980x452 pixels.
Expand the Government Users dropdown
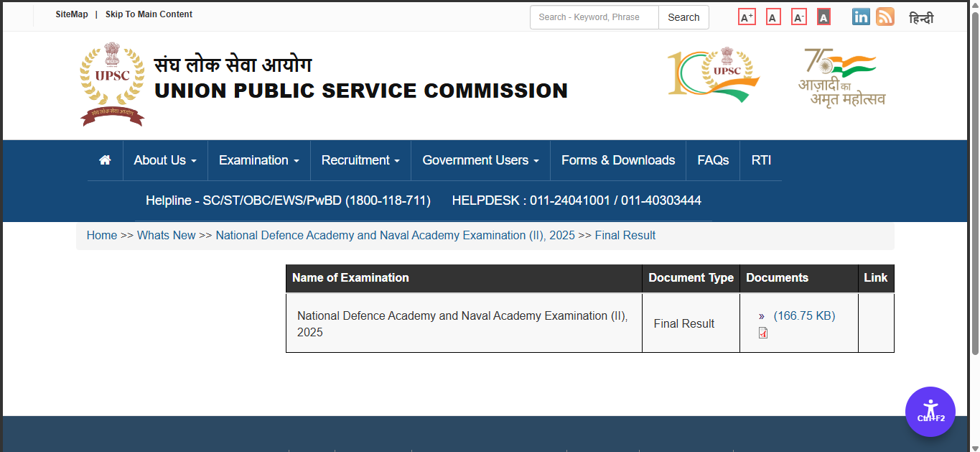(x=480, y=160)
